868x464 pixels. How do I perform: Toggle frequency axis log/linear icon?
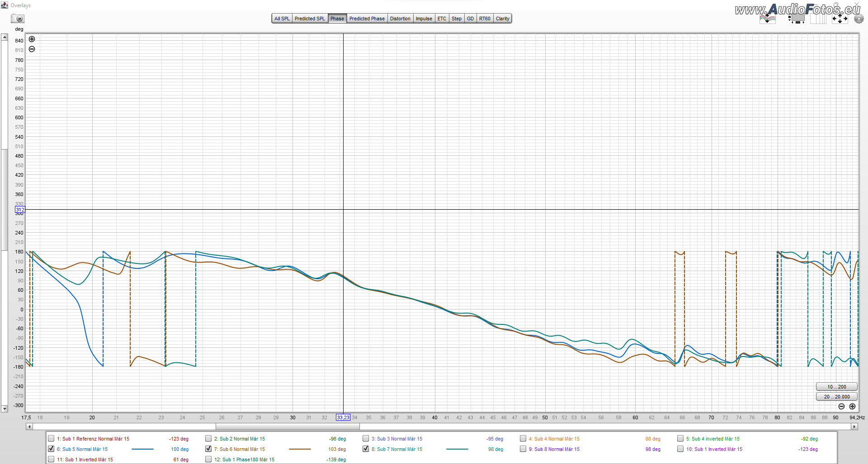click(818, 19)
